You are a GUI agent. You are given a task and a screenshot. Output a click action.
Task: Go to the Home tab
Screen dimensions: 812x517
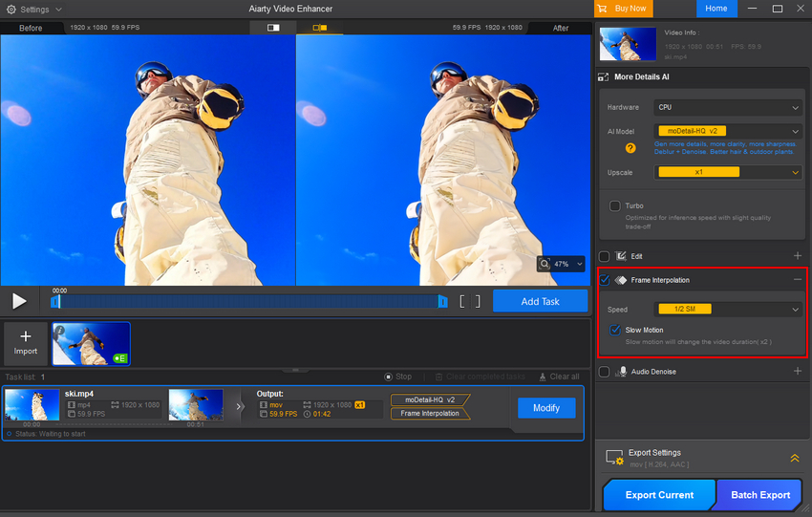point(716,9)
